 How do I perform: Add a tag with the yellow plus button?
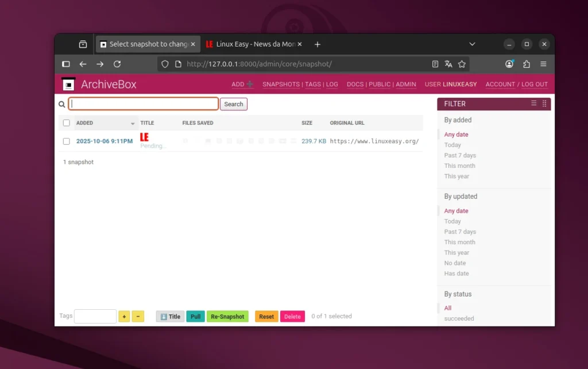click(124, 316)
